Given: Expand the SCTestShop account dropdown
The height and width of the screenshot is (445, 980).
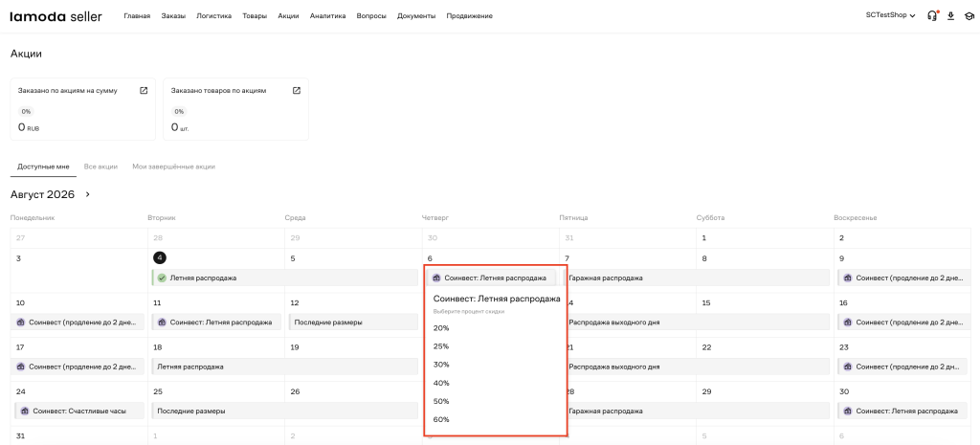Looking at the screenshot, I should coord(891,15).
